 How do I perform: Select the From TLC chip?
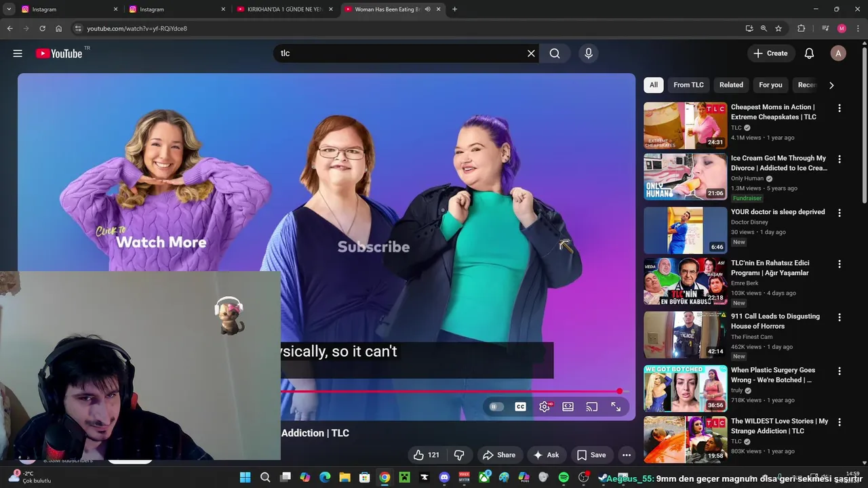[x=688, y=85]
